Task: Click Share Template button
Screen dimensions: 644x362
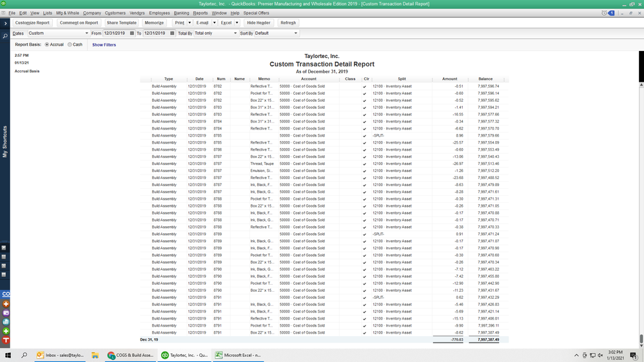Action: 122,23
